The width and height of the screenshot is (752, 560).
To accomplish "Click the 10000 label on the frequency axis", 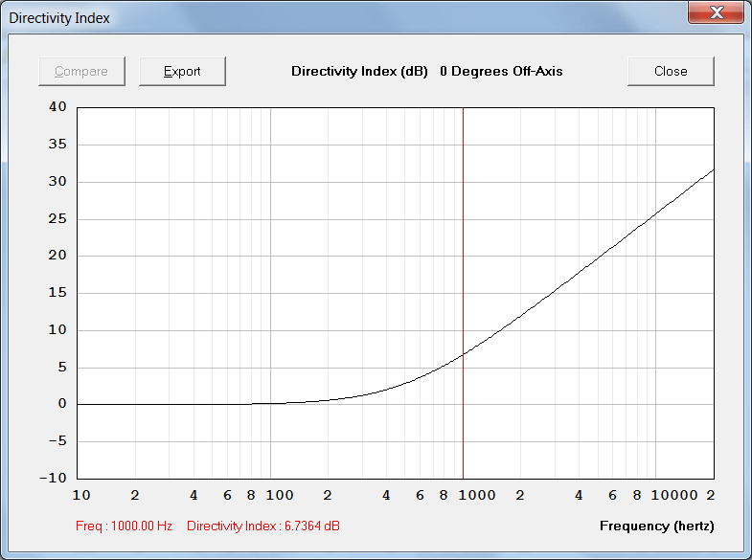I will (674, 495).
